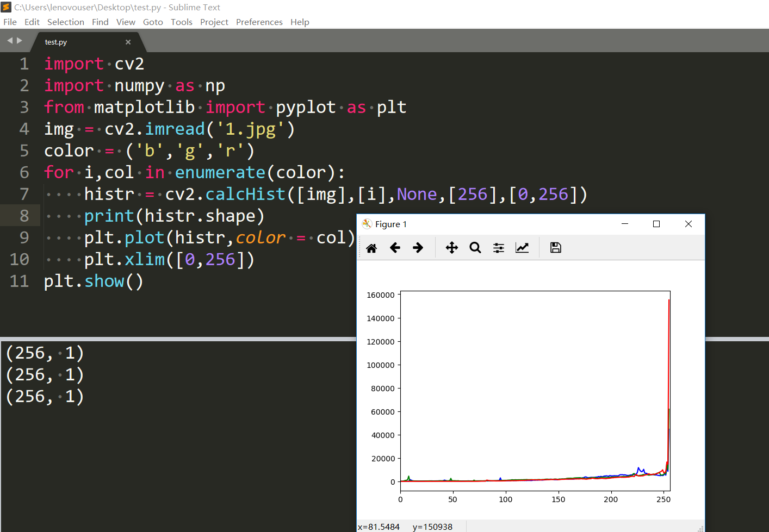
Task: Click line number 11 in the gutter
Action: point(20,281)
